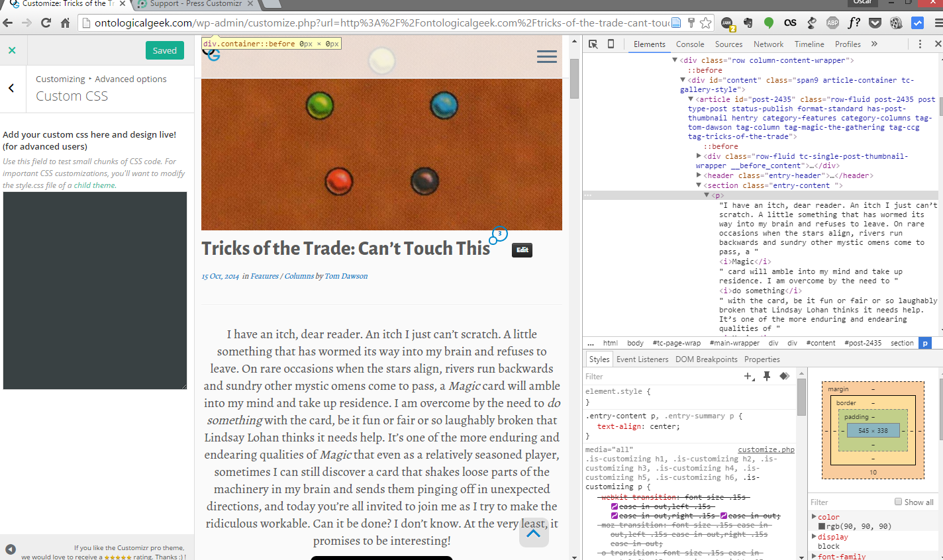The image size is (943, 560).
Task: Check the Show all checkbox
Action: click(899, 502)
